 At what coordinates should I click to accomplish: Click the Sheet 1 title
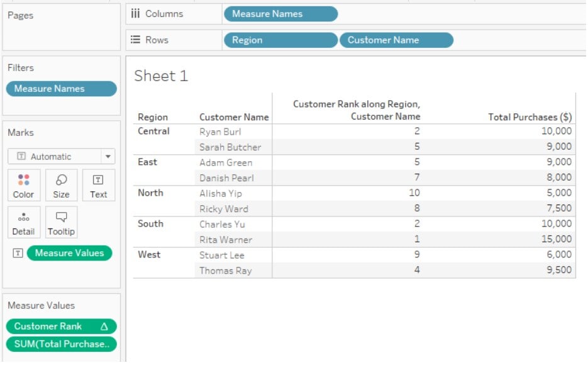pos(161,76)
